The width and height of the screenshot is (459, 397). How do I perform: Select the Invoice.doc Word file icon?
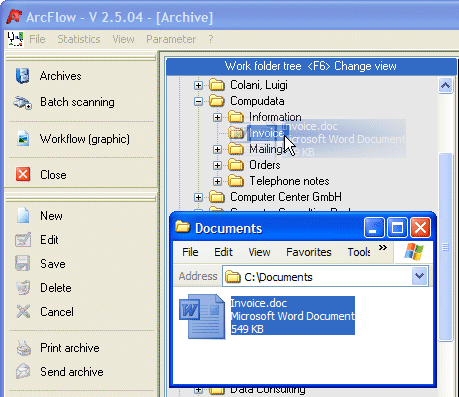click(x=202, y=316)
